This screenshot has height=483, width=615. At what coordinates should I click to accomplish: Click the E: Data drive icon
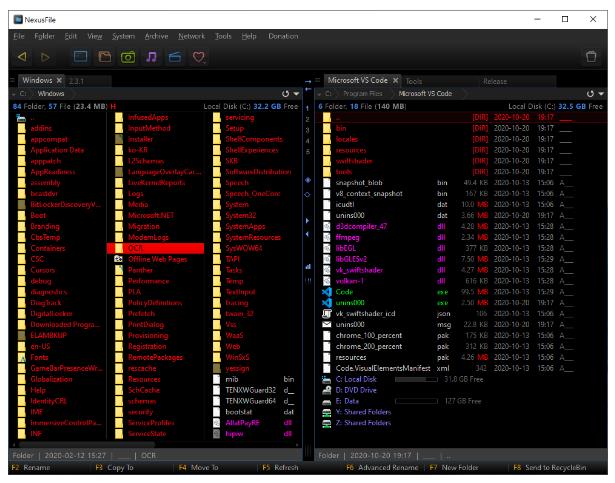(327, 401)
